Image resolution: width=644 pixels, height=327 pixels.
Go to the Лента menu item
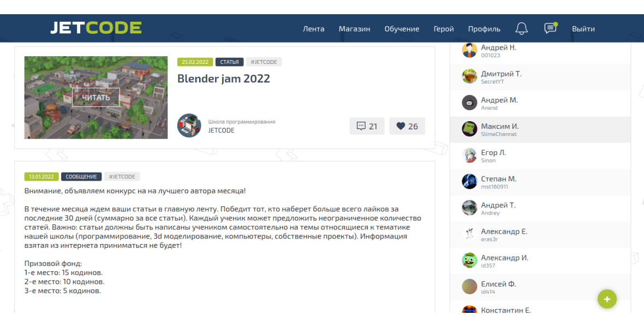click(313, 29)
